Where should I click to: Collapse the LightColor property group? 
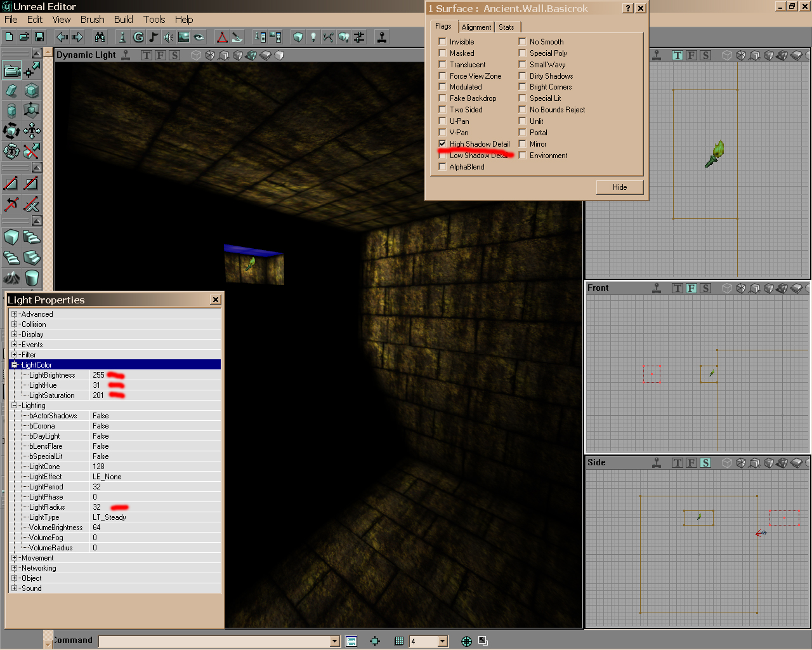pos(15,365)
